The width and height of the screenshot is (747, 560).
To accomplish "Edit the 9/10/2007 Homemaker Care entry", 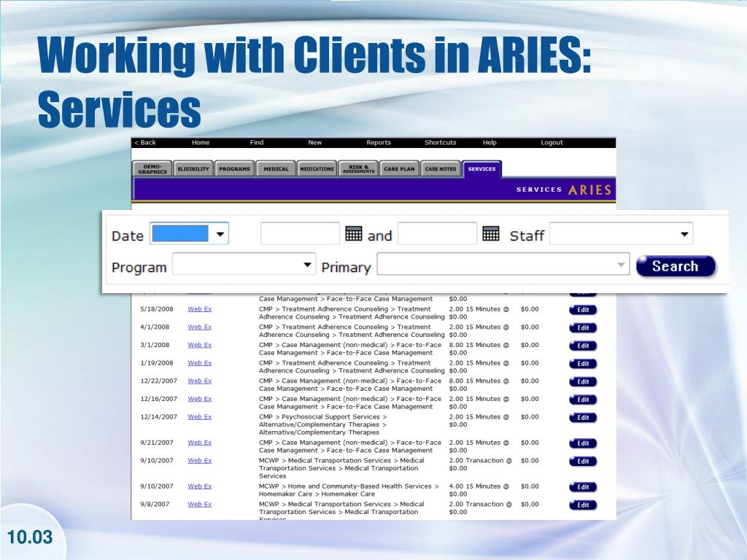I will click(x=583, y=488).
